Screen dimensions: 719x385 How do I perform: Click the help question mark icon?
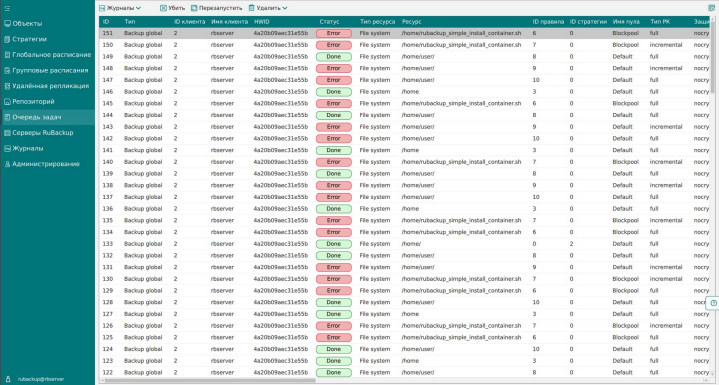(x=713, y=303)
